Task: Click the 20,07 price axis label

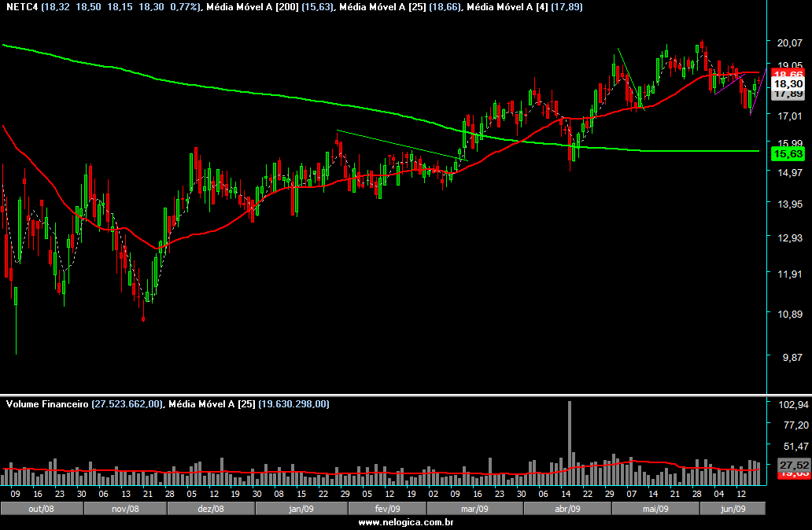Action: coord(790,42)
